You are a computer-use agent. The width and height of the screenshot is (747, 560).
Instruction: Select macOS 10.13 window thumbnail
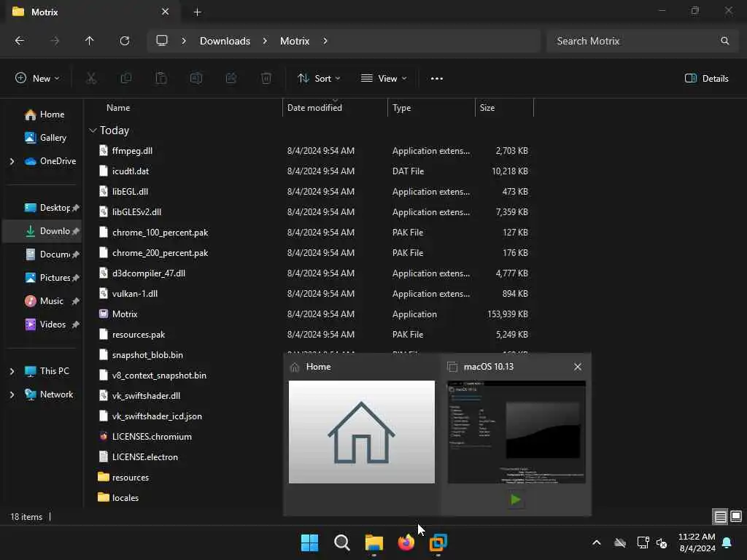click(516, 432)
